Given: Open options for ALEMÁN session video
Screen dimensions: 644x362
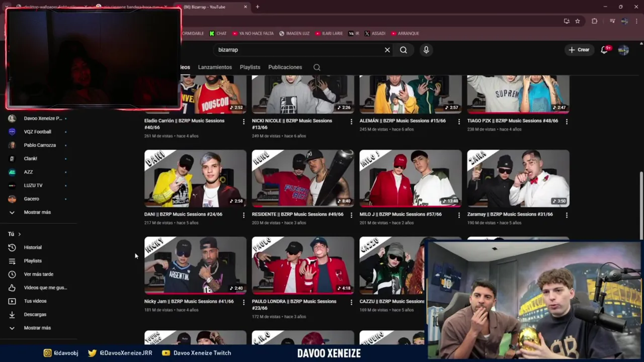Looking at the screenshot, I should pyautogui.click(x=459, y=122).
